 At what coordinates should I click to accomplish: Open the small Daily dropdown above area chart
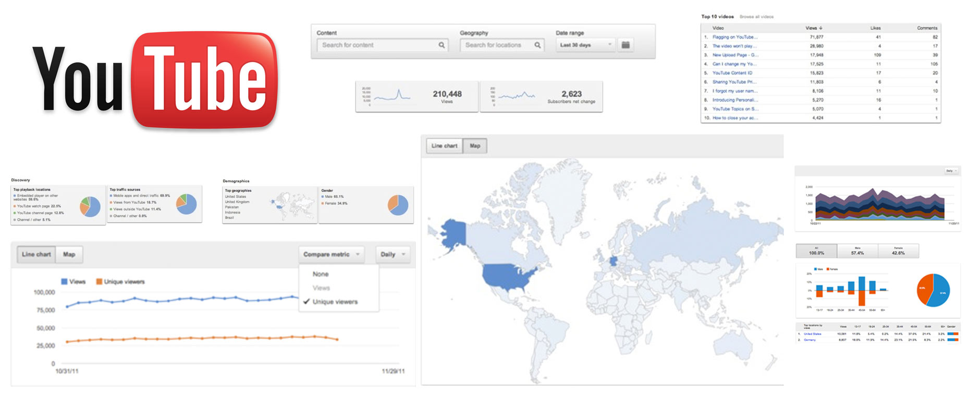(x=951, y=171)
